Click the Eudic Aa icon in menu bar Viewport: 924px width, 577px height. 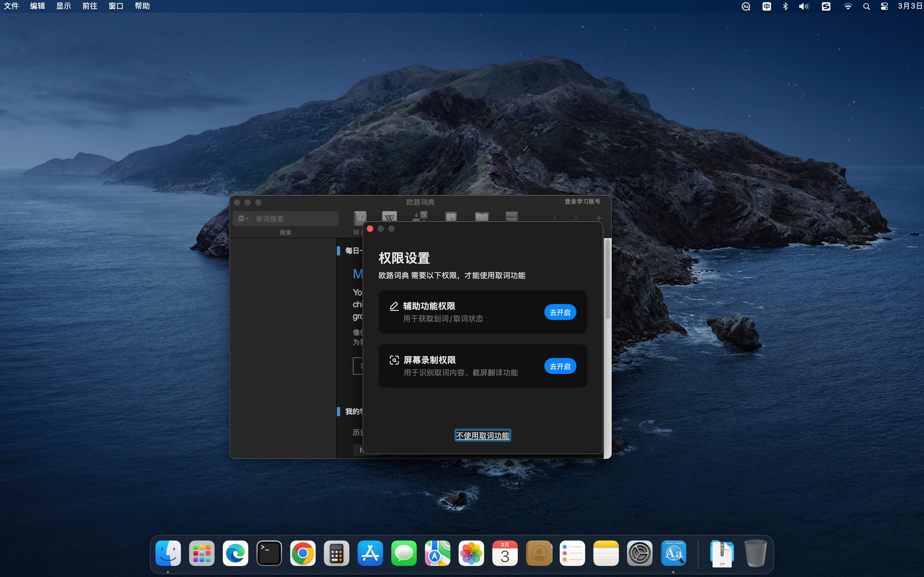coord(746,6)
